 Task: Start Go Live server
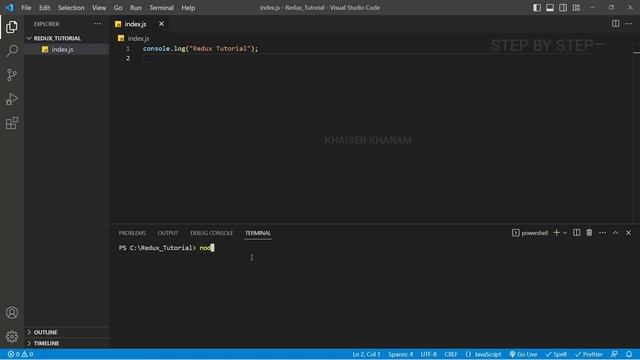523,354
